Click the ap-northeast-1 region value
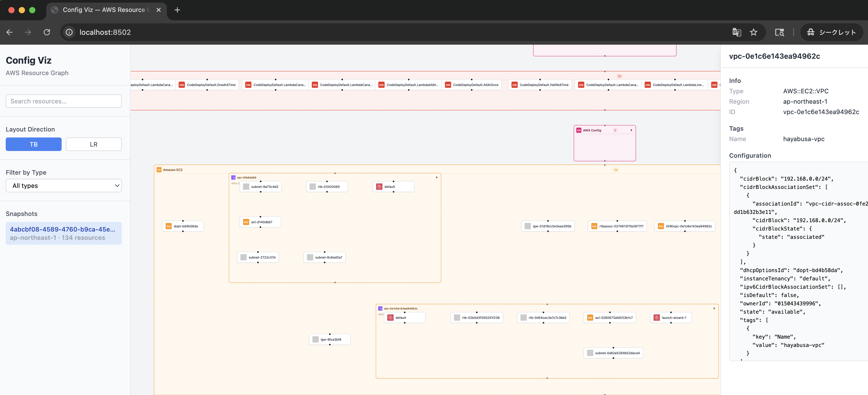The width and height of the screenshot is (868, 395). coord(805,102)
